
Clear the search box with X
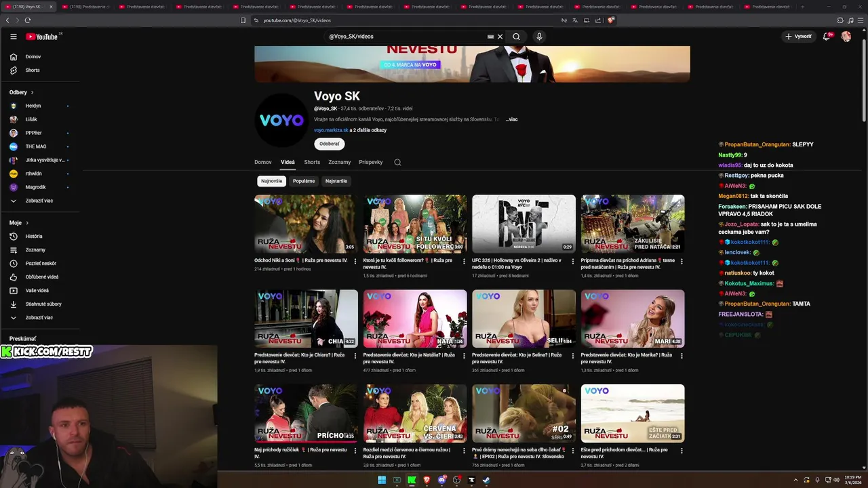pyautogui.click(x=500, y=37)
